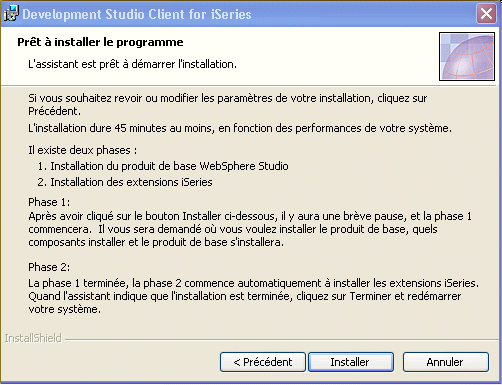Click the globe graphic in the header
The height and width of the screenshot is (385, 502).
pos(467,56)
